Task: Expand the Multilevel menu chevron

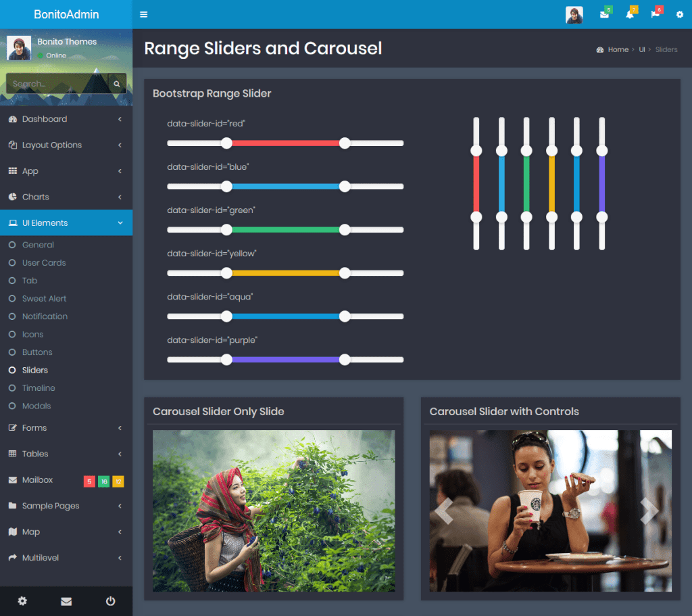Action: point(120,558)
